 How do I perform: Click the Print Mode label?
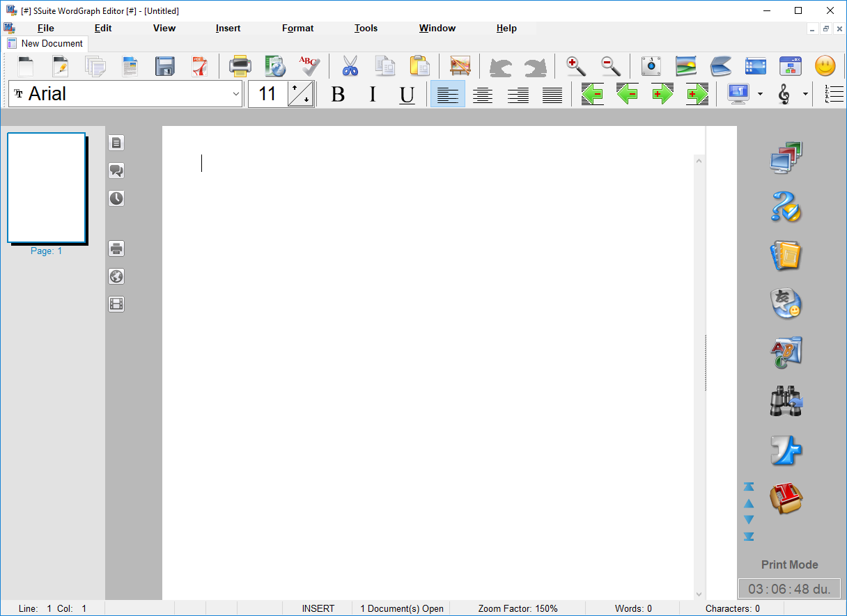pyautogui.click(x=789, y=564)
